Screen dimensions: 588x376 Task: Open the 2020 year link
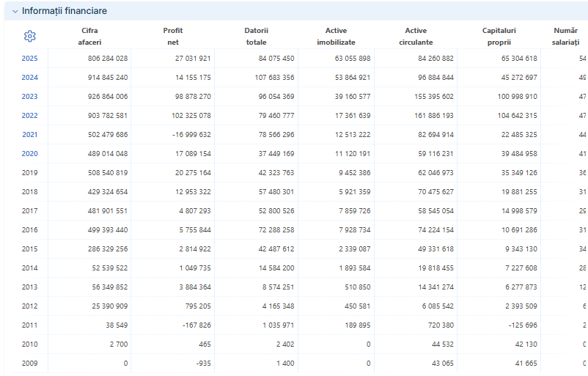coord(29,154)
